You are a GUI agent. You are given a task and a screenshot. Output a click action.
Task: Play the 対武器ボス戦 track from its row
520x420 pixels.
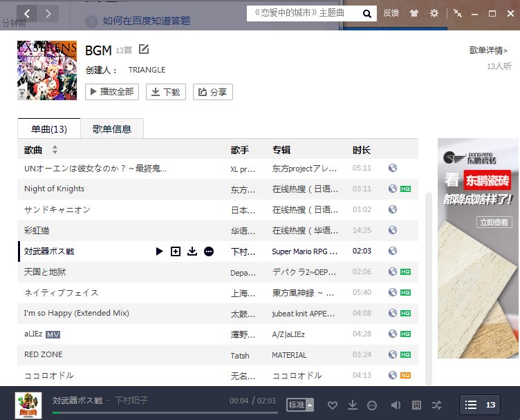(x=159, y=251)
